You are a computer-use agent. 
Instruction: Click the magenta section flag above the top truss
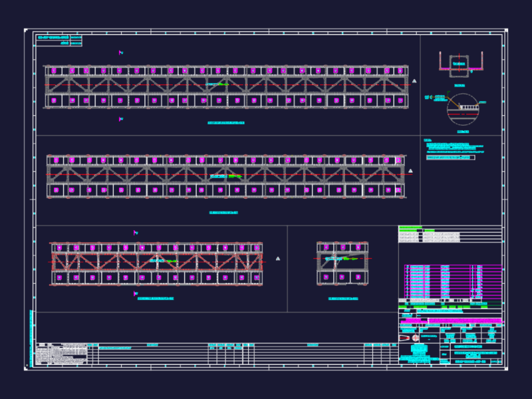point(121,53)
